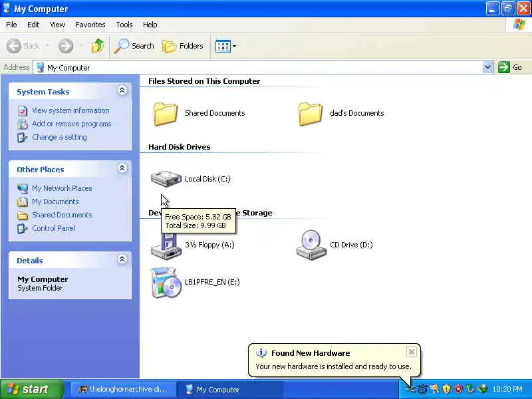The height and width of the screenshot is (399, 532).
Task: Click the View system information icon
Action: point(23,111)
